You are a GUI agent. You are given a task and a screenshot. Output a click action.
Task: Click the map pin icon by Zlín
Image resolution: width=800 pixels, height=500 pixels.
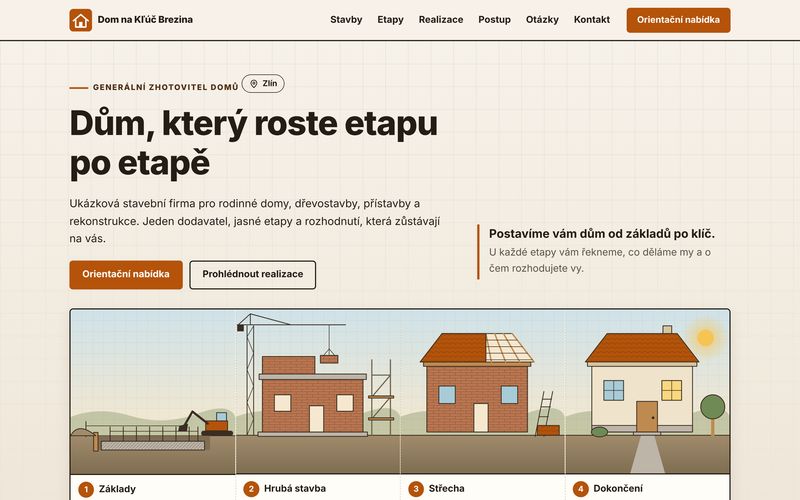pos(254,84)
